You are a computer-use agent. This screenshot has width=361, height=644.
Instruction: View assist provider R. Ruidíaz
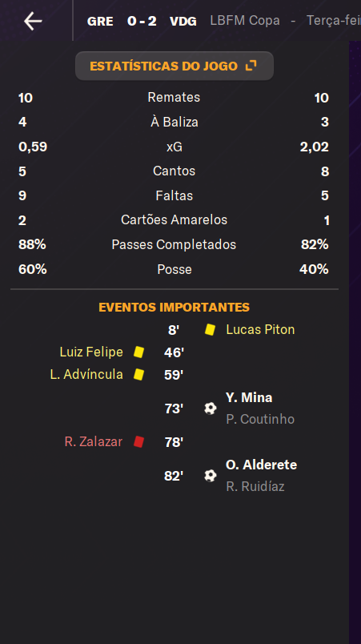click(x=255, y=486)
